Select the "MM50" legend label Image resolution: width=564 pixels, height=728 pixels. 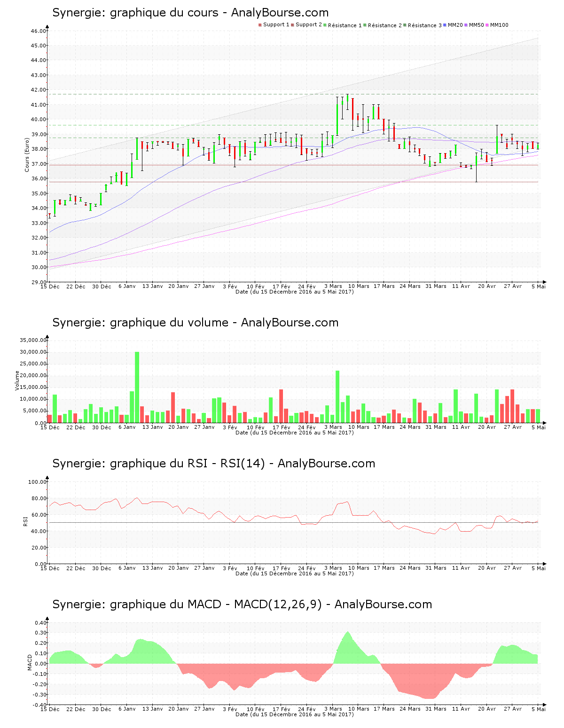(x=477, y=25)
